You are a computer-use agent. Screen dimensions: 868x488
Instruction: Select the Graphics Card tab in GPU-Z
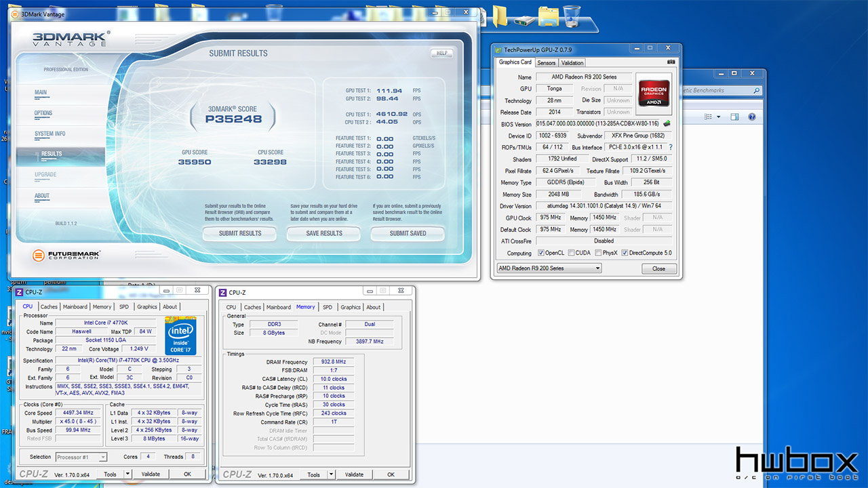click(x=515, y=62)
